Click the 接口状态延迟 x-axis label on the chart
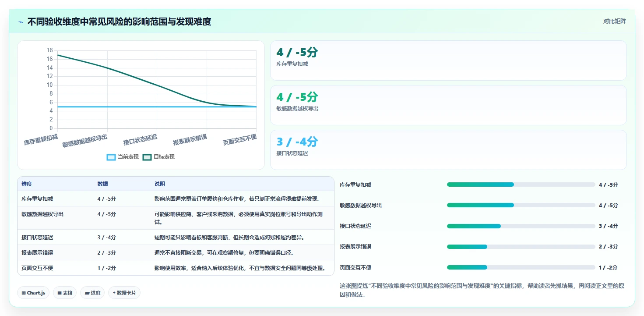Image resolution: width=644 pixels, height=316 pixels. pyautogui.click(x=140, y=140)
